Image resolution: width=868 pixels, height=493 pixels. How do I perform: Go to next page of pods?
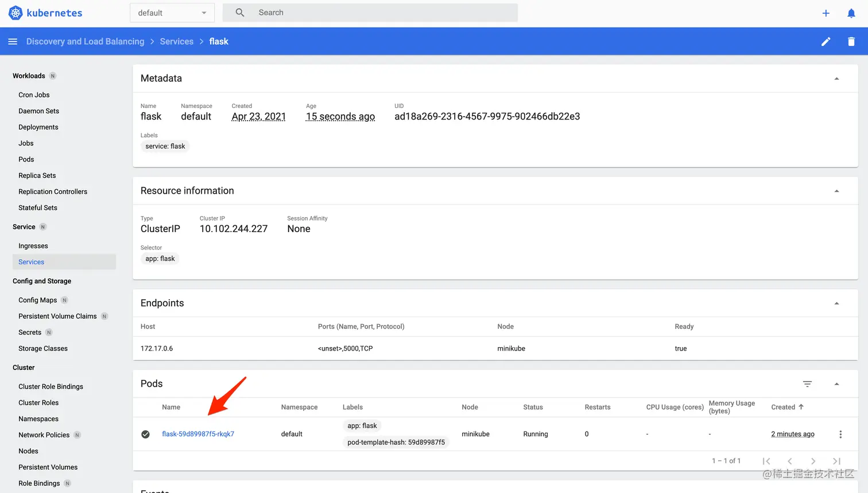click(x=813, y=461)
